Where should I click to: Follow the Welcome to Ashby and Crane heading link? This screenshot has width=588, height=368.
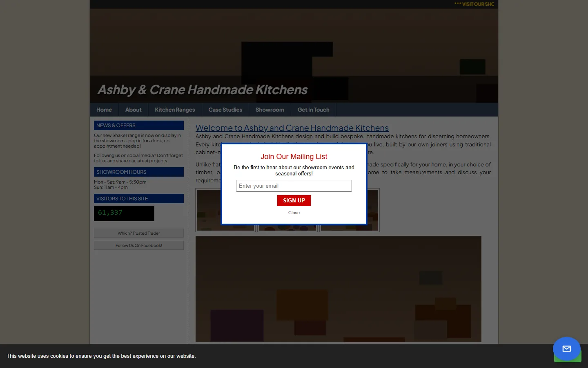pyautogui.click(x=292, y=128)
